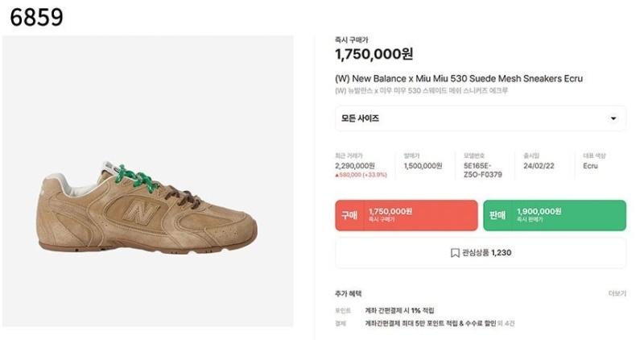Click the recent trade price 2,290,000원

357,165
